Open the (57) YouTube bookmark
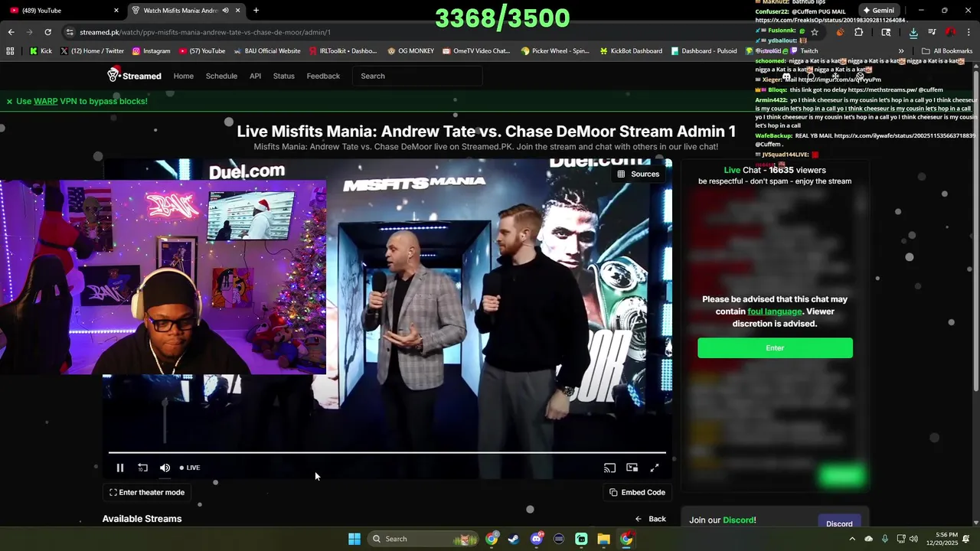980x551 pixels. (202, 51)
